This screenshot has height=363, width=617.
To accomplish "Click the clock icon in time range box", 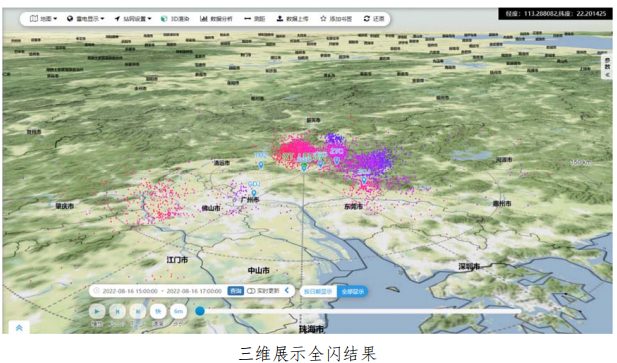I will (96, 291).
